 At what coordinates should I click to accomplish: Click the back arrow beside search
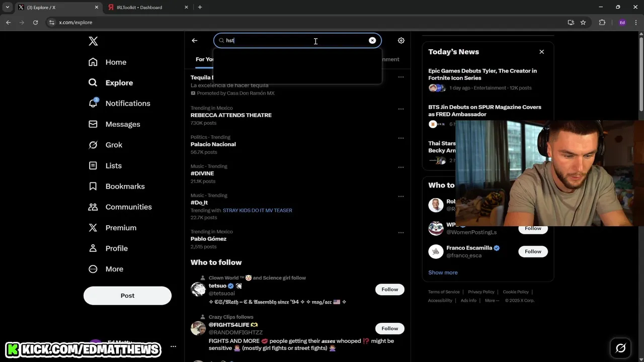click(x=195, y=41)
